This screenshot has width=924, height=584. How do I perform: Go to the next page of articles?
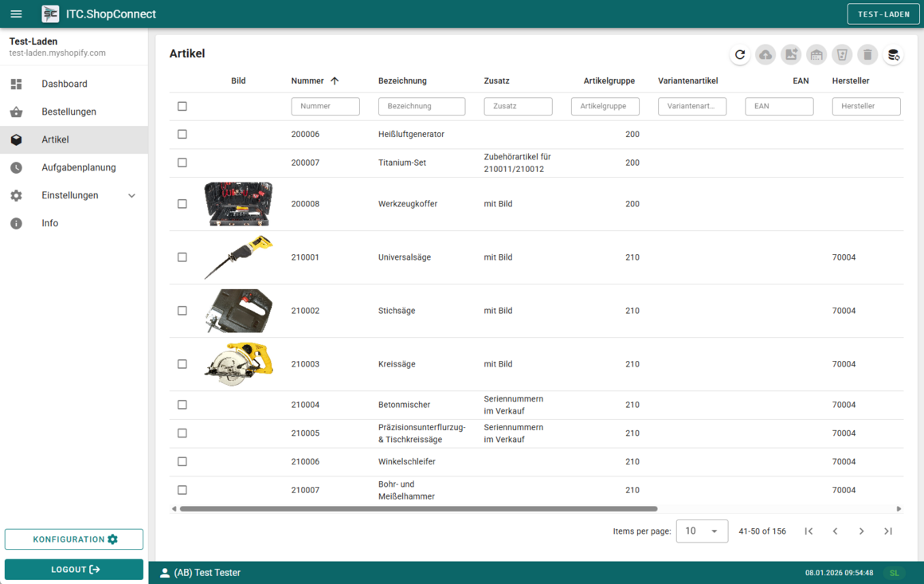[x=861, y=531]
